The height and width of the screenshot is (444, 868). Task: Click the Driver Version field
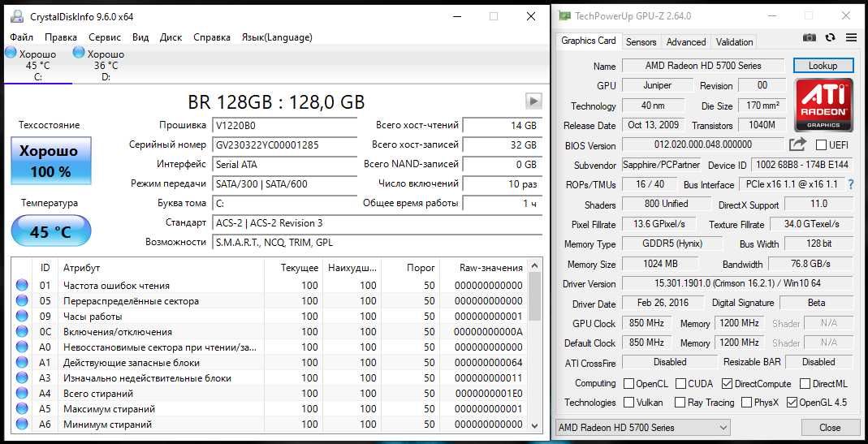pos(738,283)
